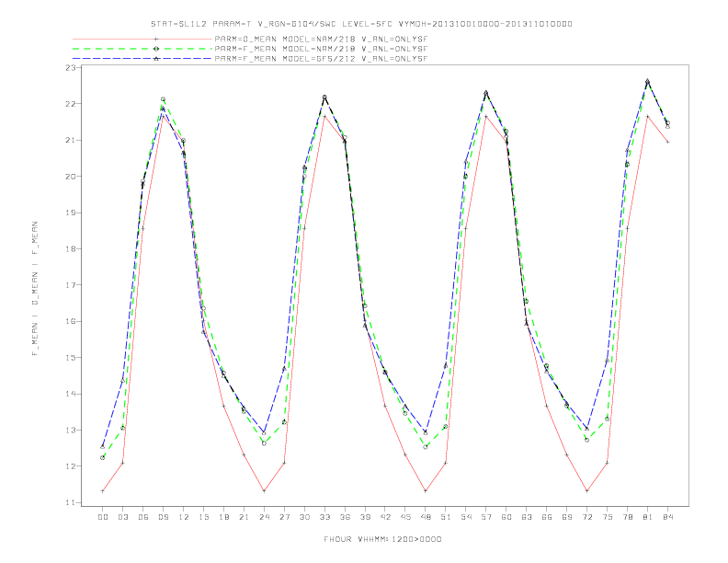Click red line minimum point at hour 72
The width and height of the screenshot is (728, 563).
pyautogui.click(x=587, y=490)
